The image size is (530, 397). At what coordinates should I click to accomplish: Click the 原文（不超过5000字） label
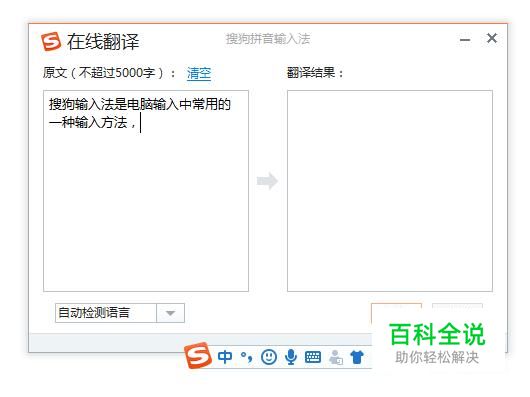pyautogui.click(x=109, y=73)
